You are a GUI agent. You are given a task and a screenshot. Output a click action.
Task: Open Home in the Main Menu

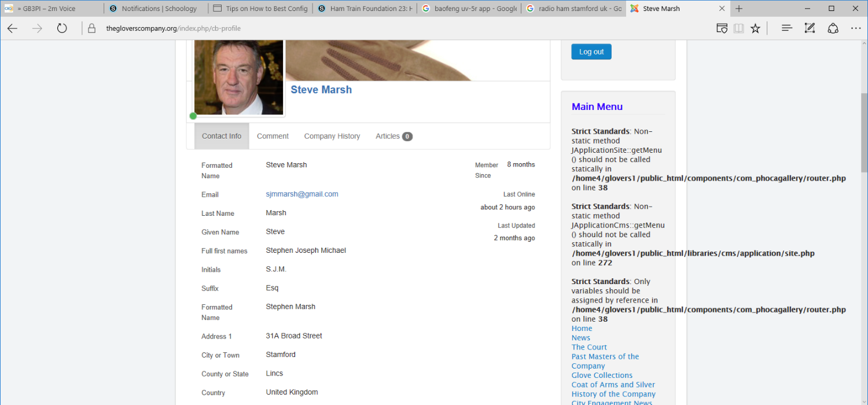click(x=582, y=329)
